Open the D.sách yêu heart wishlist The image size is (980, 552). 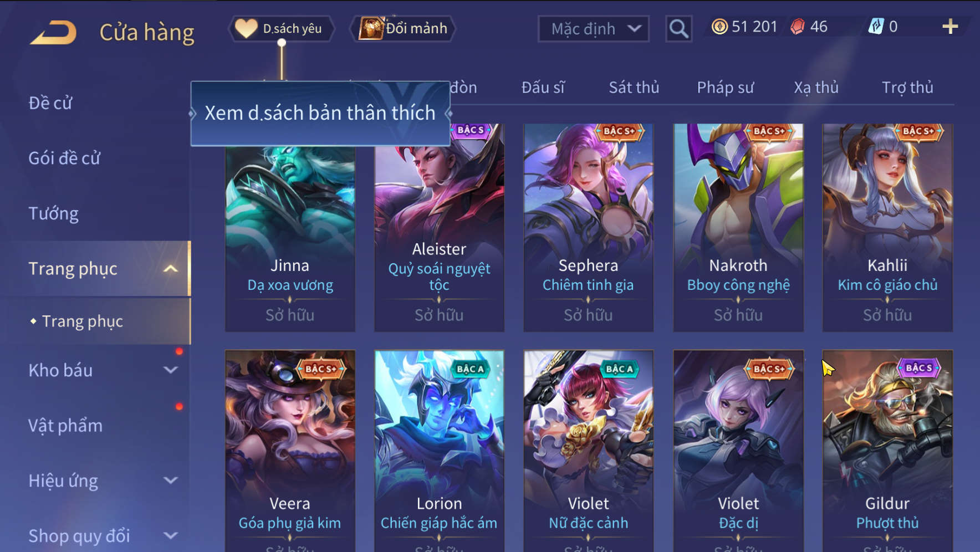point(282,28)
